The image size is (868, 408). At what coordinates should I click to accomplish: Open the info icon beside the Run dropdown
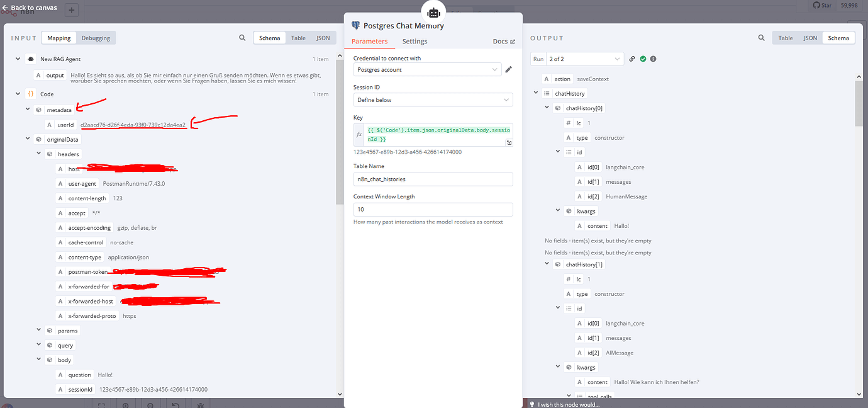[x=652, y=58]
